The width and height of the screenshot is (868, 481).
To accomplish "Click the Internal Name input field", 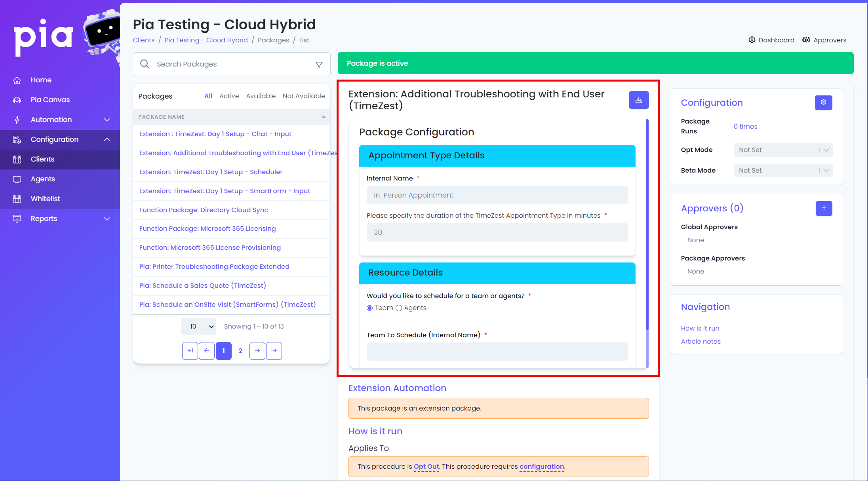I will (x=497, y=195).
